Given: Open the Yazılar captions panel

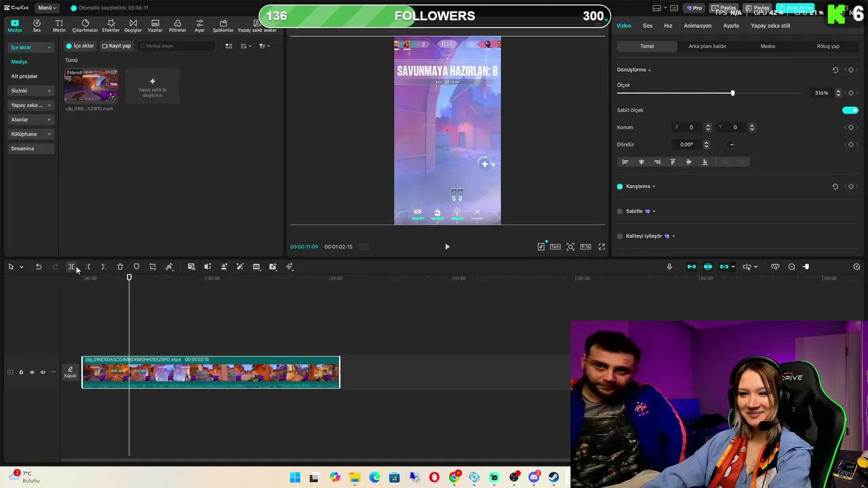Looking at the screenshot, I should click(x=155, y=26).
